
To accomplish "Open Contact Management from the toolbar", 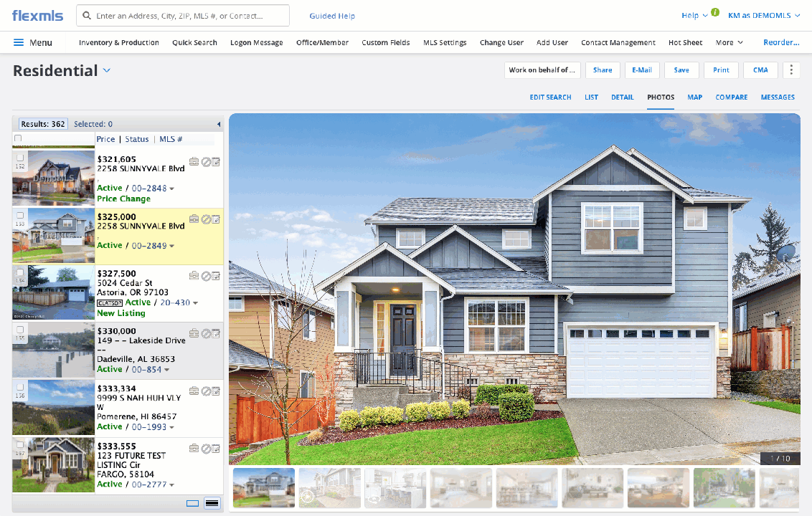I will click(618, 42).
